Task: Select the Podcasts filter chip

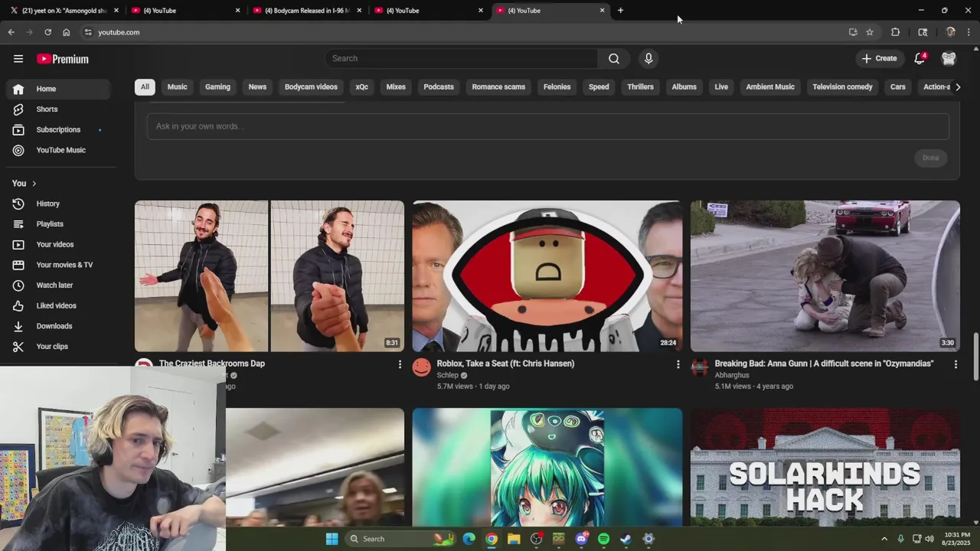Action: tap(439, 87)
